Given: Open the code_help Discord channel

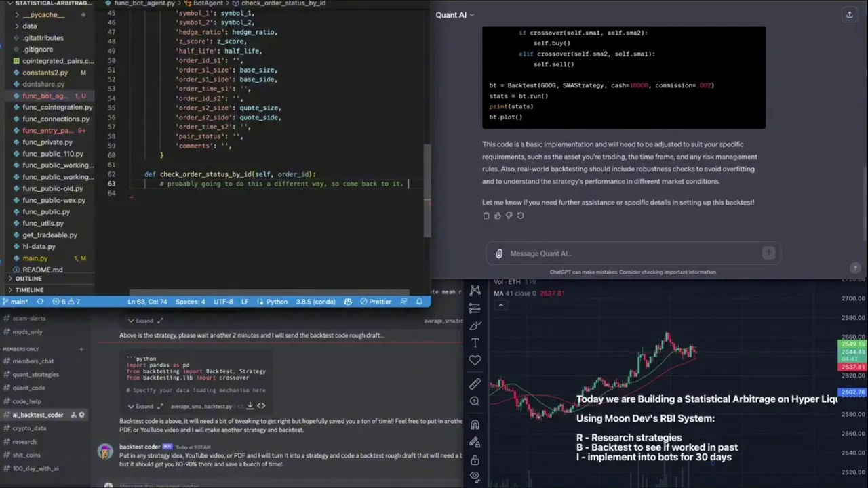Looking at the screenshot, I should click(27, 401).
